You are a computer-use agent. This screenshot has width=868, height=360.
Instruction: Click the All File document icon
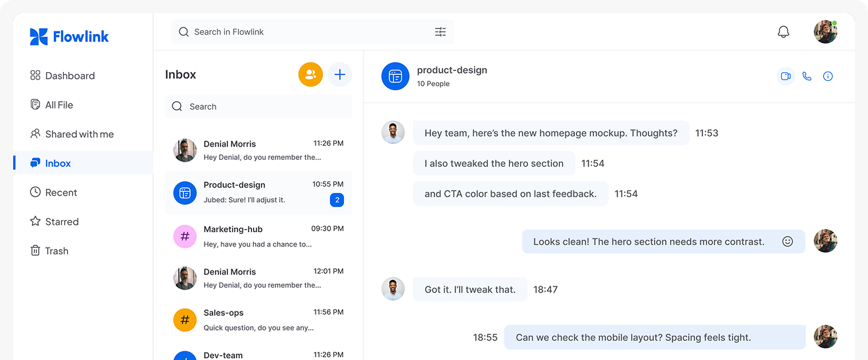[36, 104]
